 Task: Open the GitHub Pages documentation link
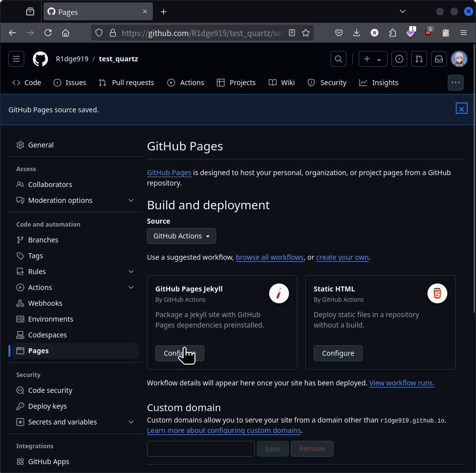click(169, 173)
